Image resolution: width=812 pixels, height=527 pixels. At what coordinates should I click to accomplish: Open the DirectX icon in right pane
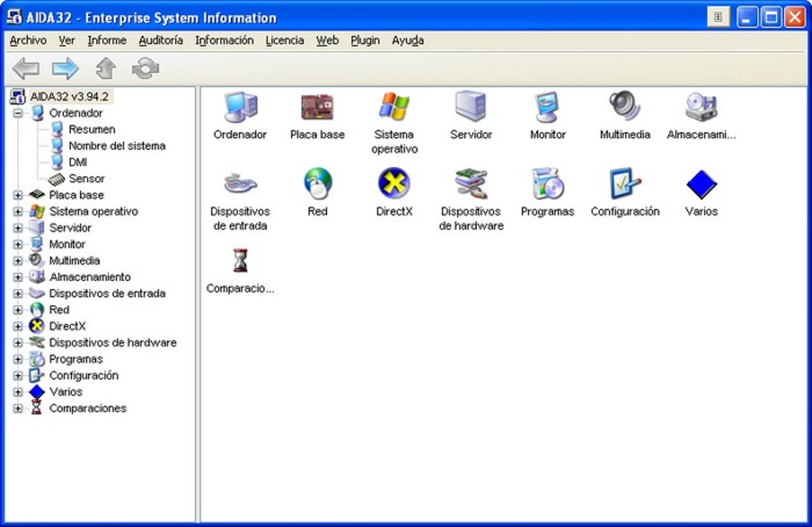[394, 183]
